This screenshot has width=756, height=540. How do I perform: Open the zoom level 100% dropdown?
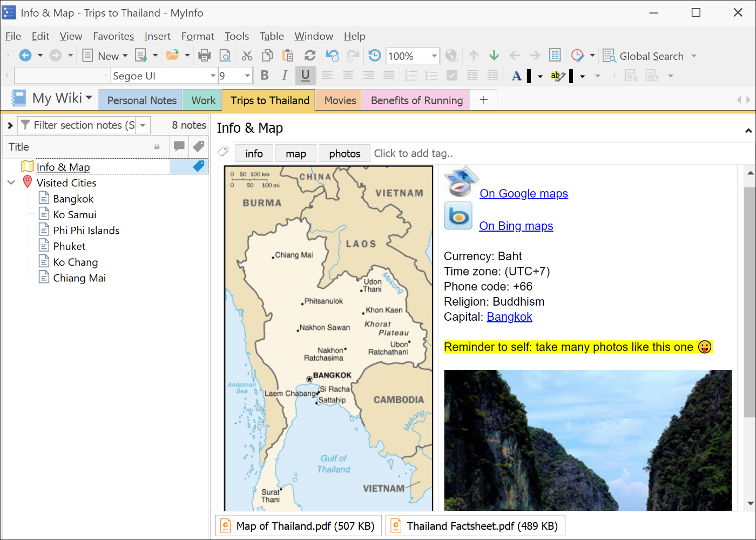click(434, 56)
